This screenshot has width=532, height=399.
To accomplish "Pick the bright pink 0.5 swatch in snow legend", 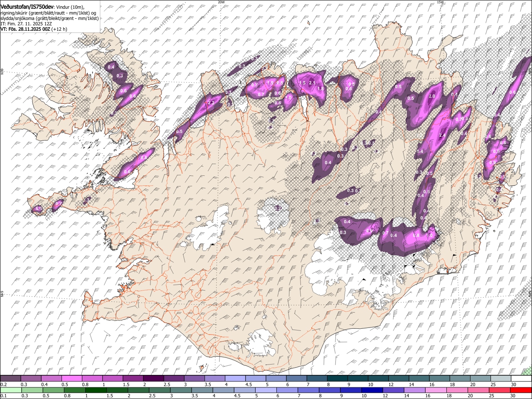I will click(72, 378).
